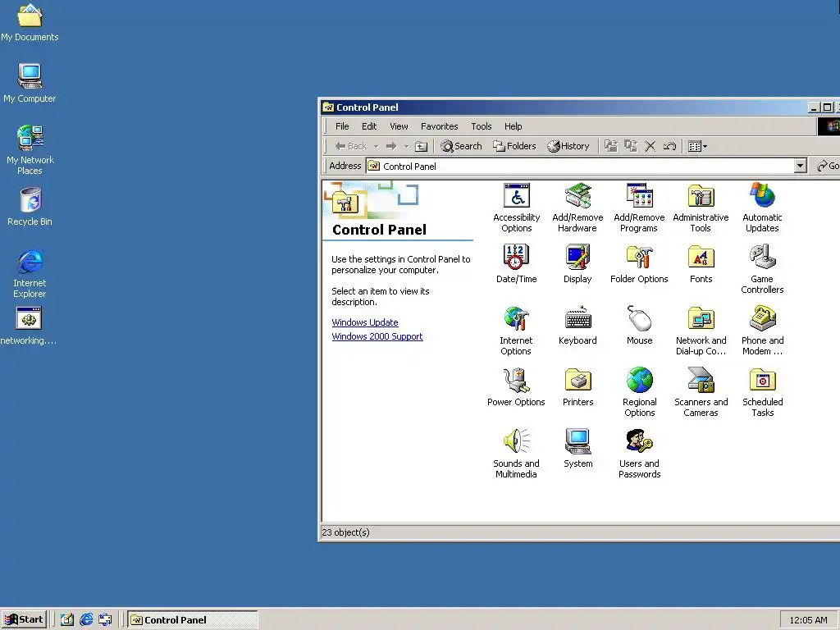Click the Search toolbar button

coord(461,146)
